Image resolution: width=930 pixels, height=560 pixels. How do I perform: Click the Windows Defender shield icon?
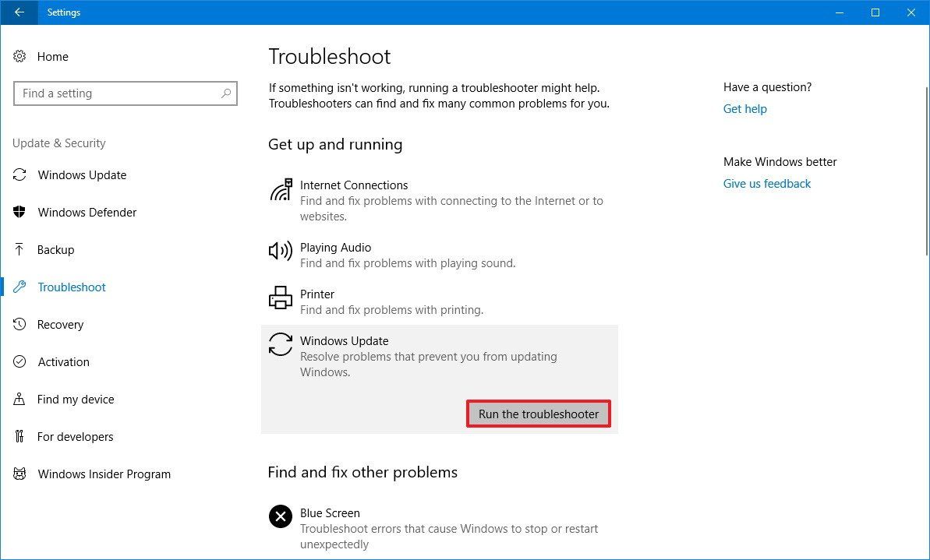coord(19,212)
